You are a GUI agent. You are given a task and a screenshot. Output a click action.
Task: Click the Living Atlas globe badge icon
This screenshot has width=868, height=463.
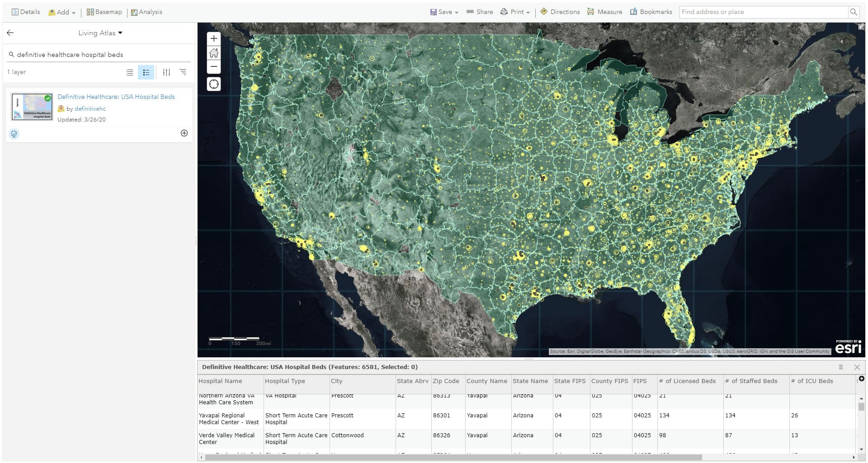14,134
